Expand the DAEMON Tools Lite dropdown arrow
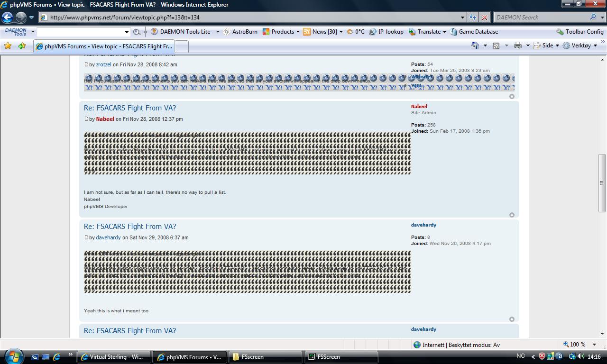The image size is (607, 364). [x=218, y=32]
